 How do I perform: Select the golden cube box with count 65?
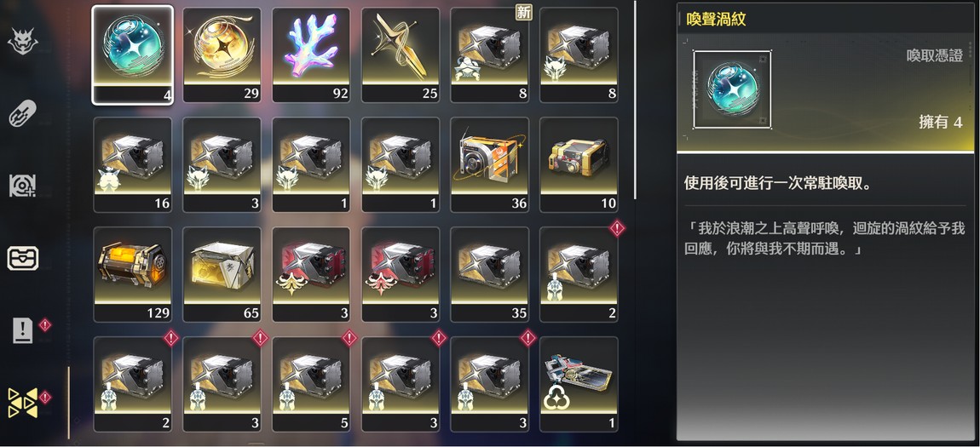(x=222, y=275)
